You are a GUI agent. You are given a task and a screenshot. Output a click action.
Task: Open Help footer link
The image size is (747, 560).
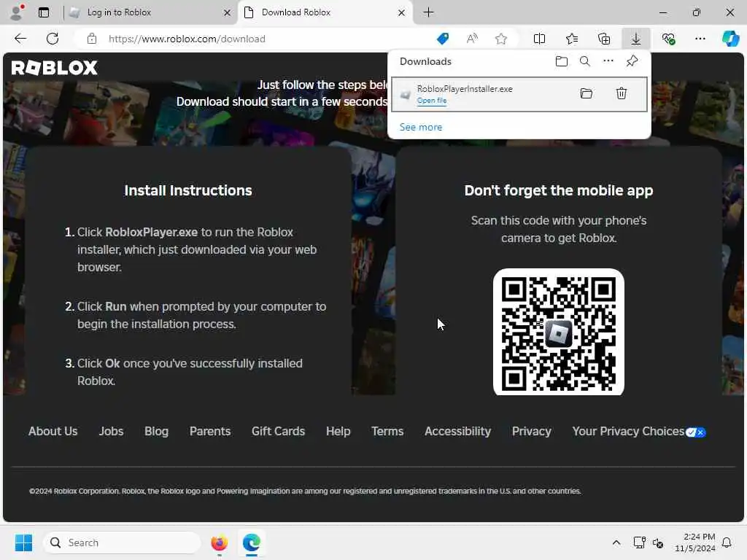coord(338,431)
